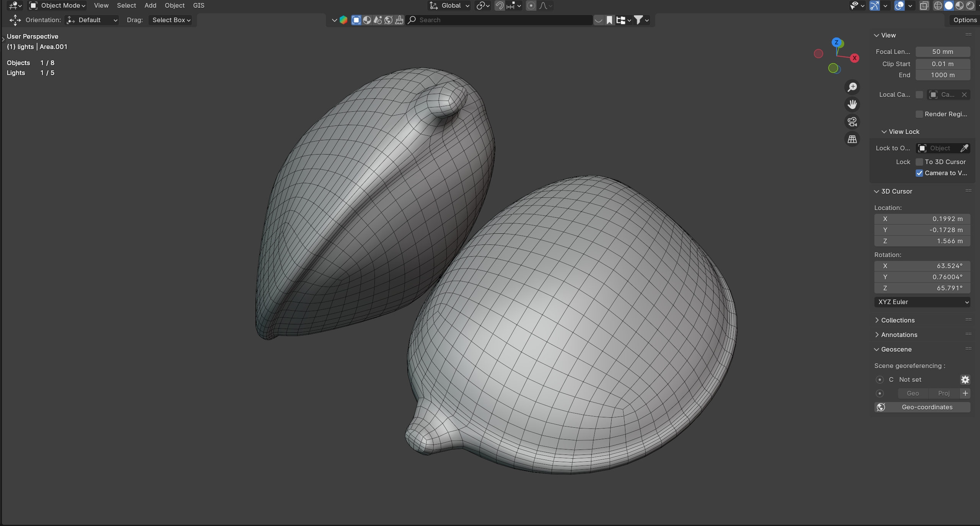Toggle X-ray overlapping squares icon
This screenshot has height=526, width=980.
tap(924, 6)
